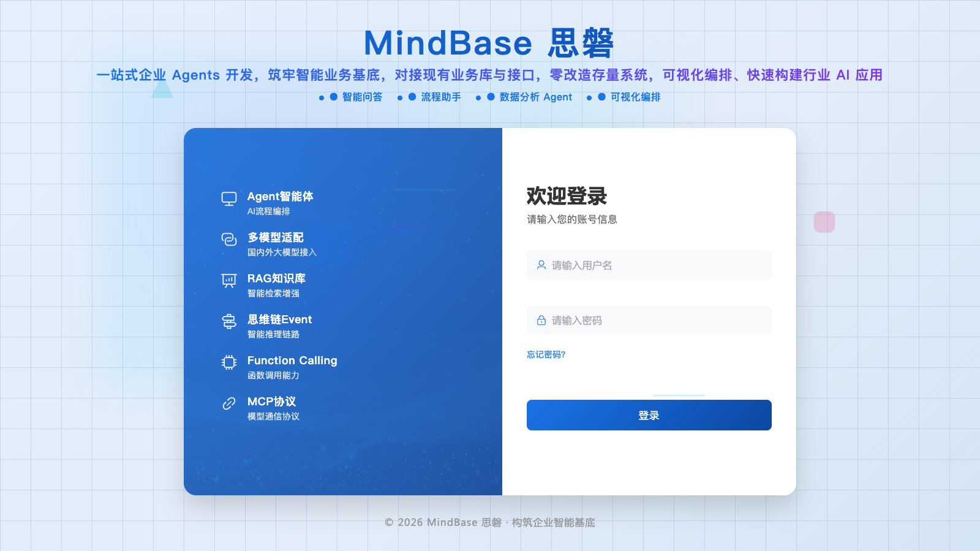Click the AI流程编排 subtitle
Viewport: 980px width, 551px height.
pyautogui.click(x=269, y=211)
